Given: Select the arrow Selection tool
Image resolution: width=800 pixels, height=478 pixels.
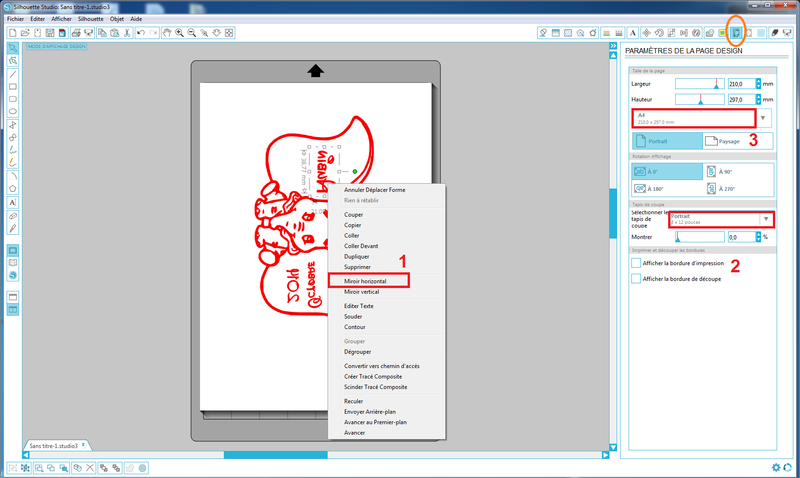Looking at the screenshot, I should point(13,48).
